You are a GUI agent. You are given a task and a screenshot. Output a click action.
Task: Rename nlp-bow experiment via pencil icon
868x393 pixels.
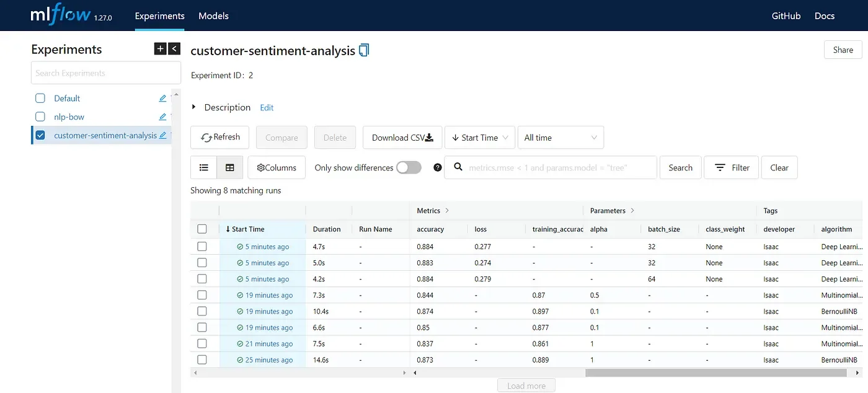pyautogui.click(x=162, y=117)
